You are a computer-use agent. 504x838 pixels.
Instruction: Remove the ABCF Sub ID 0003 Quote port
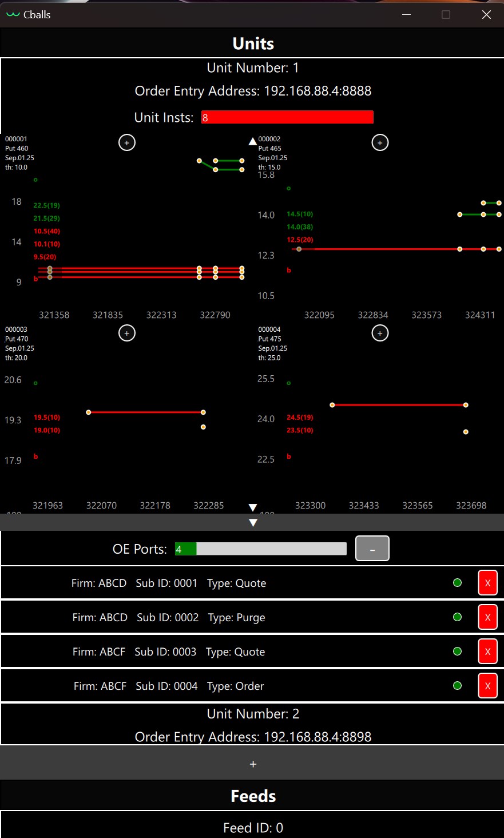tap(487, 652)
